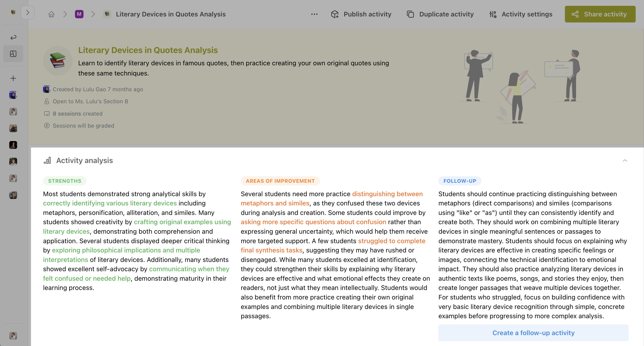This screenshot has height=346, width=644.
Task: Click the large books activity icon in the header
Action: (58, 60)
